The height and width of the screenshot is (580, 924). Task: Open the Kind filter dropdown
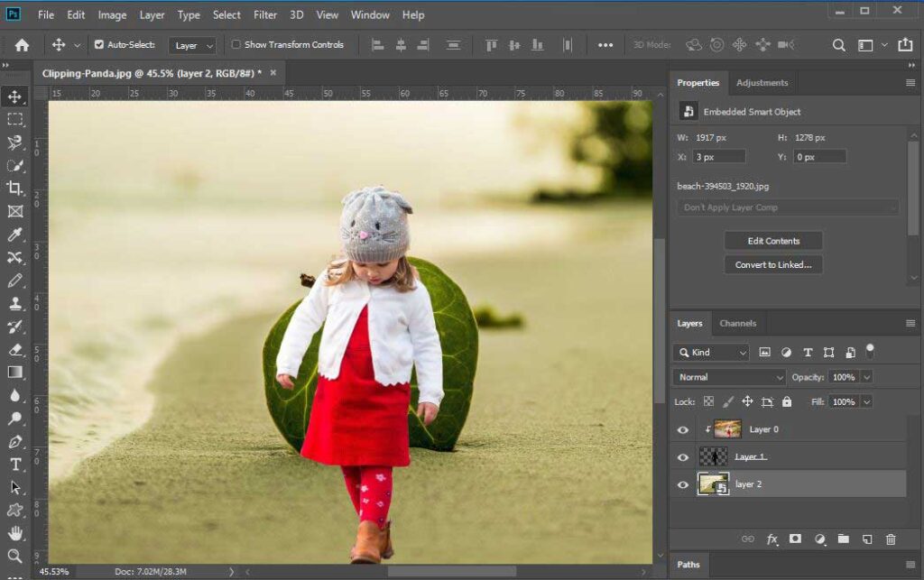click(710, 352)
